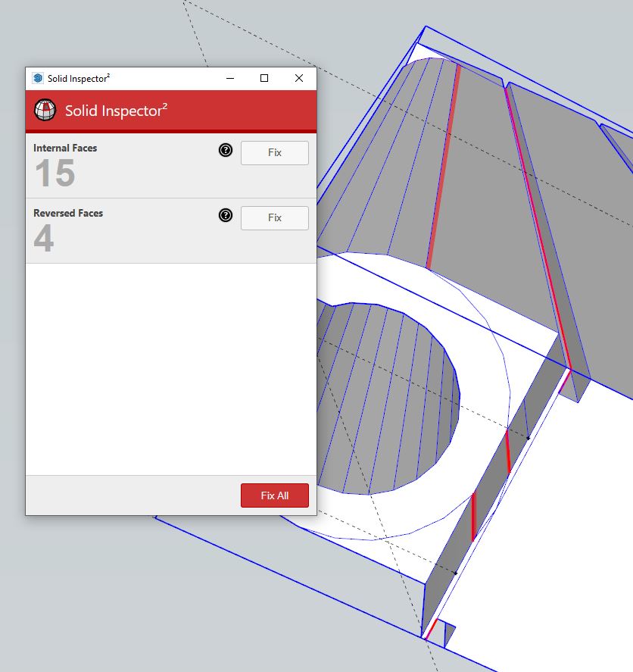Click the small app icon in title bar

pos(38,78)
